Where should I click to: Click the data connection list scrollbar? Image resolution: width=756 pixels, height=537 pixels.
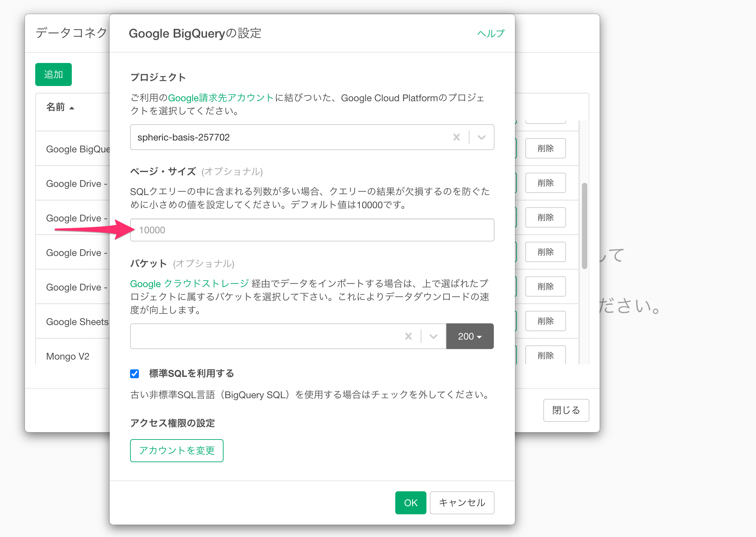click(x=584, y=226)
